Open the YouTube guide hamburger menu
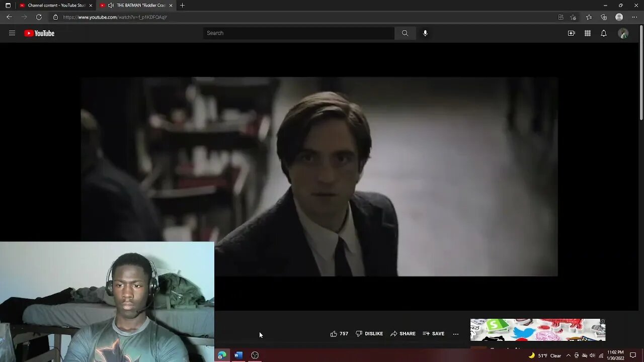644x362 pixels. click(12, 33)
